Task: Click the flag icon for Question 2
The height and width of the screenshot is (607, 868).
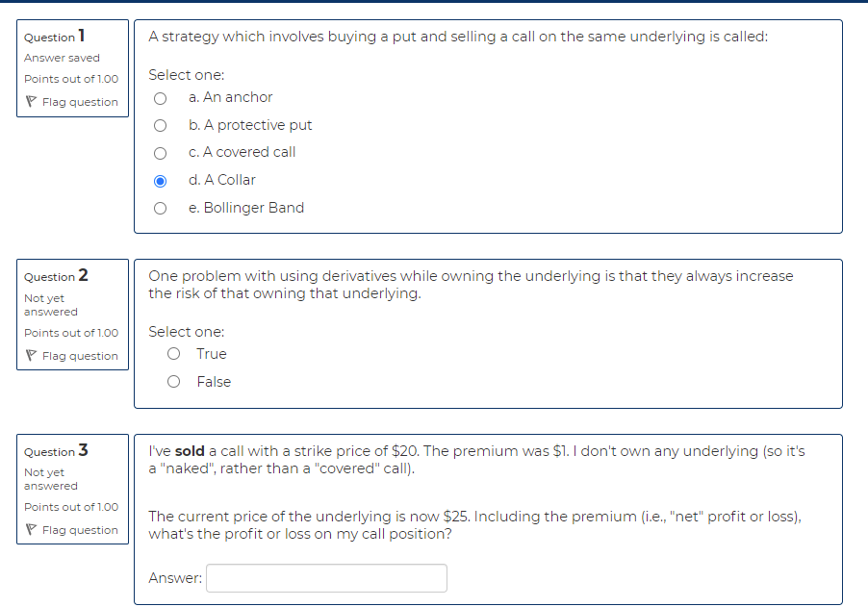Action: (32, 355)
